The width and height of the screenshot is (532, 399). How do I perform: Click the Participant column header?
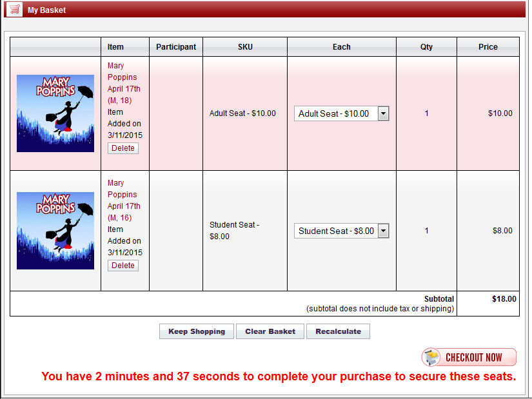point(176,47)
